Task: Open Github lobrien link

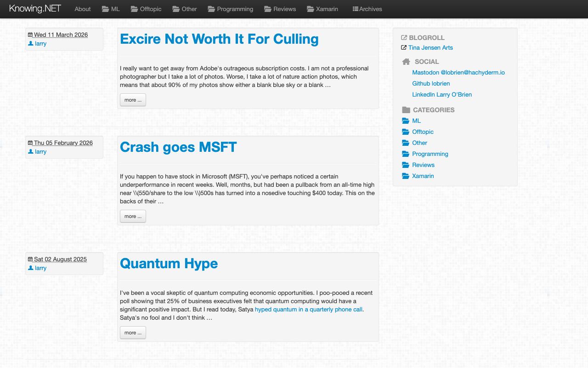Action: pos(431,83)
